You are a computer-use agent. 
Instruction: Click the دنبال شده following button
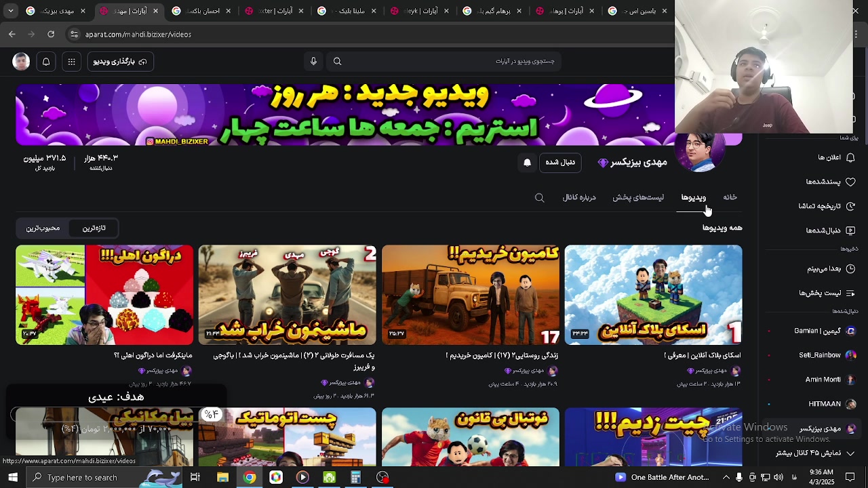click(560, 163)
